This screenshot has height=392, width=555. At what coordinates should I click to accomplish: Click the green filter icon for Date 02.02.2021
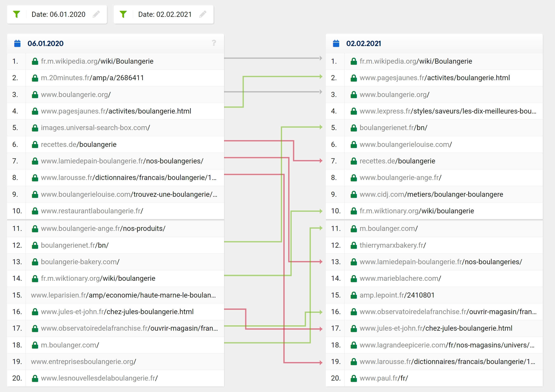123,14
